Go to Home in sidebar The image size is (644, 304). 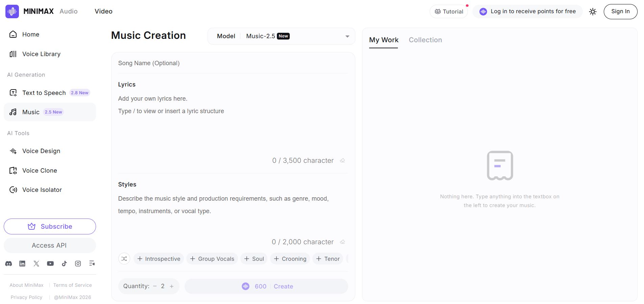click(50, 34)
